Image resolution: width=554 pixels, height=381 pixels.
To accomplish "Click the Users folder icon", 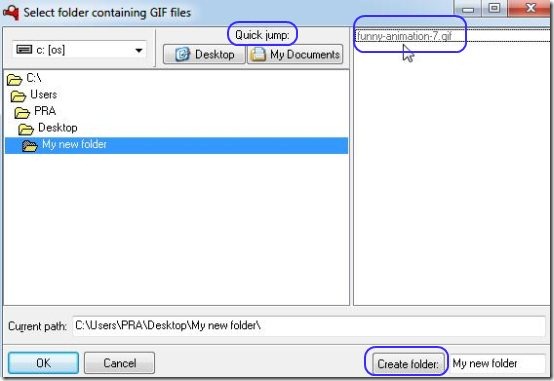I will click(18, 96).
